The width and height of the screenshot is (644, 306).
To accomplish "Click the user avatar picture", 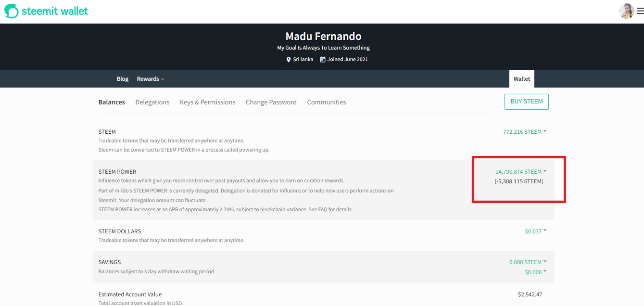I will click(x=627, y=11).
